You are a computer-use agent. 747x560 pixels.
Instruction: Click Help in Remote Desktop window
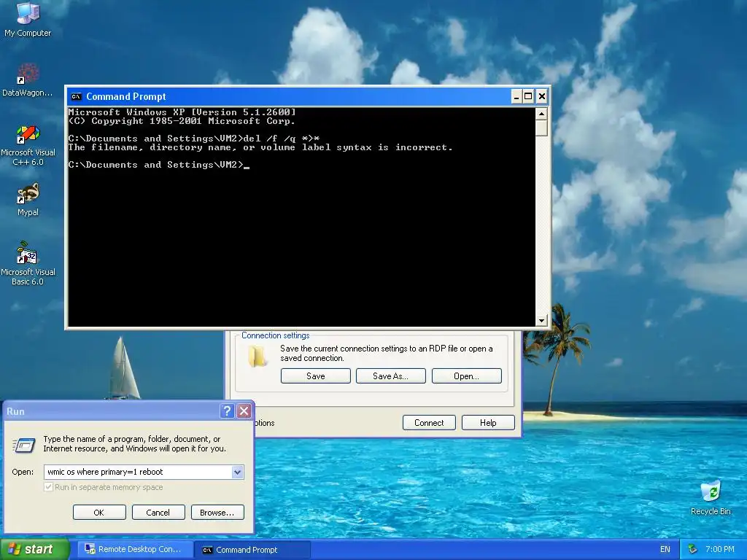tap(488, 422)
